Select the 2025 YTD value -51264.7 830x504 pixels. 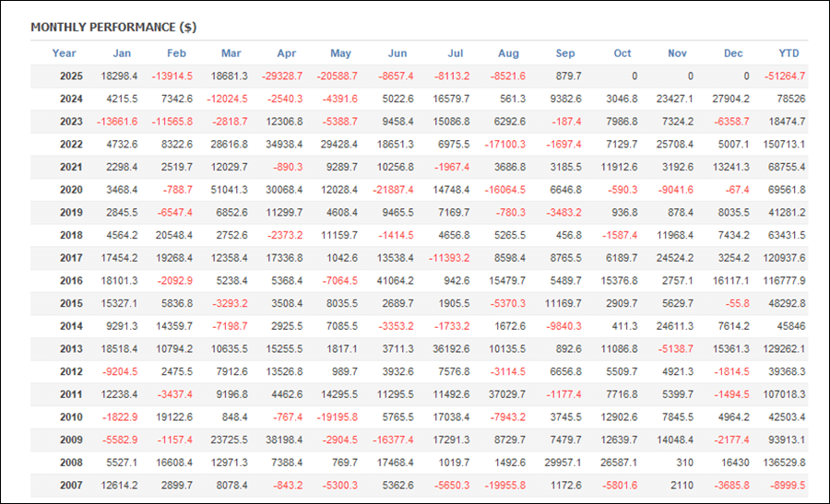[x=785, y=76]
